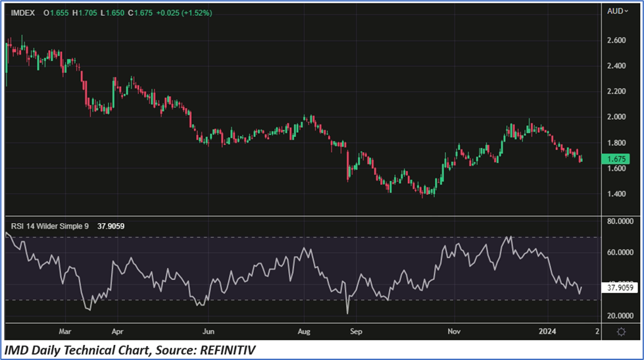Click the Sep label on time axis
The width and height of the screenshot is (644, 360).
click(356, 331)
